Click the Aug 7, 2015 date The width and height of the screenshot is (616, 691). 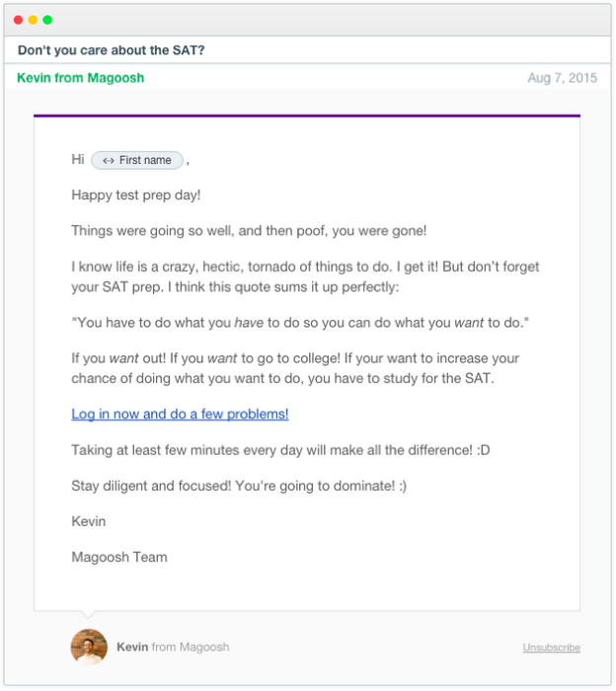[x=563, y=78]
